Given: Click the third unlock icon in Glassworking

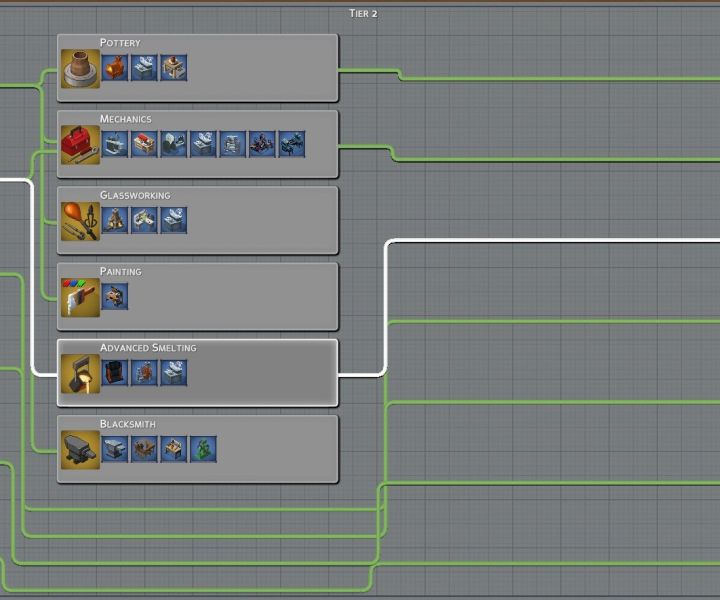Looking at the screenshot, I should click(x=174, y=220).
